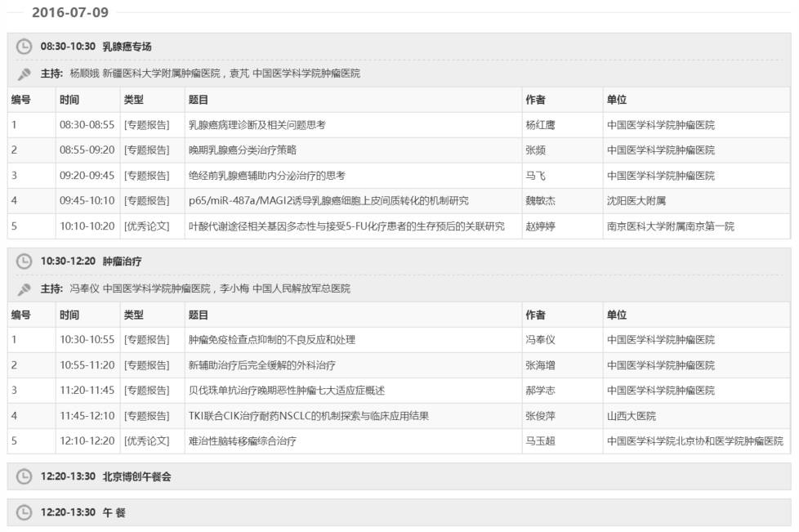Open the 12:20-13:30 午餐 session header

[399, 512]
